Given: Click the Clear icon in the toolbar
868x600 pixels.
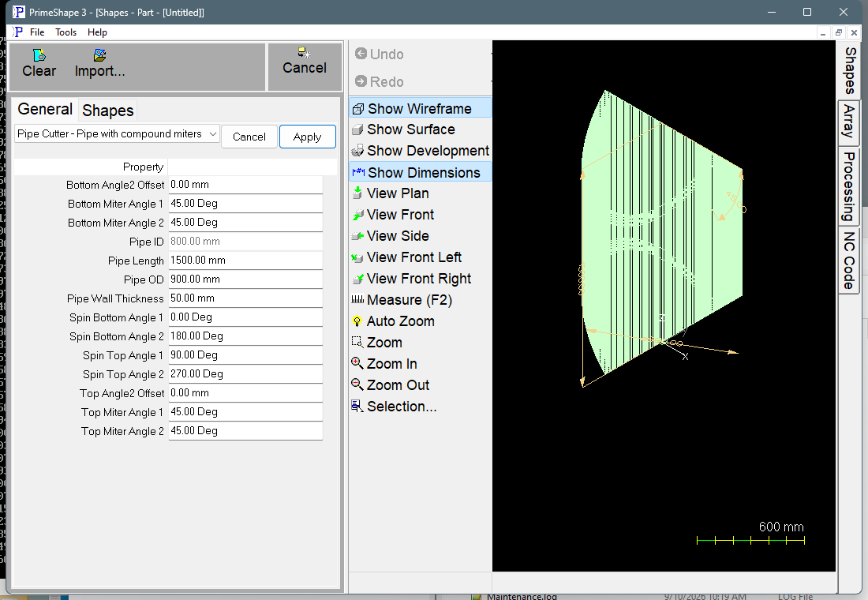Looking at the screenshot, I should tap(39, 55).
